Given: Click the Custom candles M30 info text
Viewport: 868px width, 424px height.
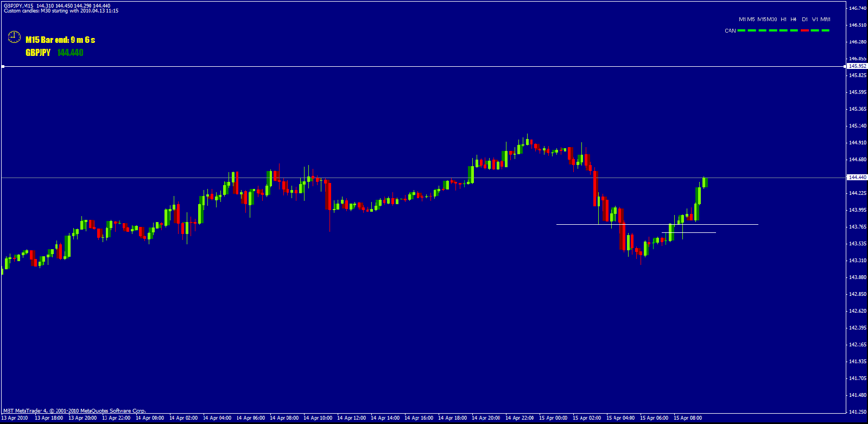Looking at the screenshot, I should [x=61, y=11].
